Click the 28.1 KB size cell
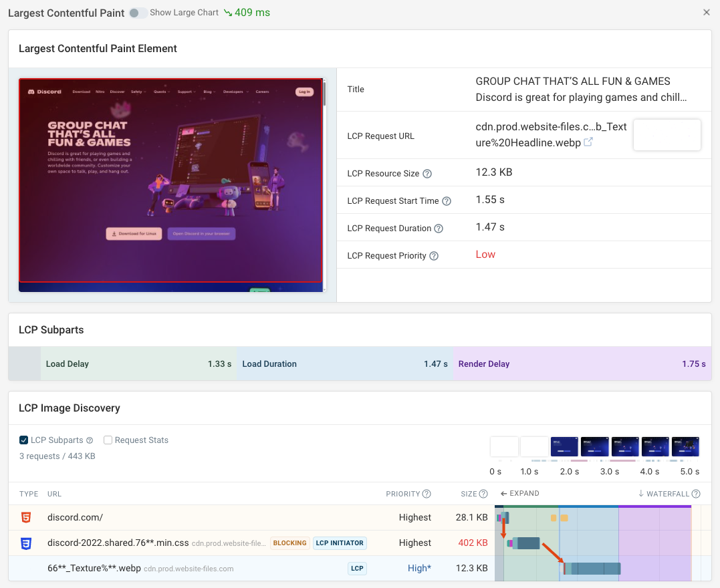Screen dimensions: 720x588 click(471, 517)
